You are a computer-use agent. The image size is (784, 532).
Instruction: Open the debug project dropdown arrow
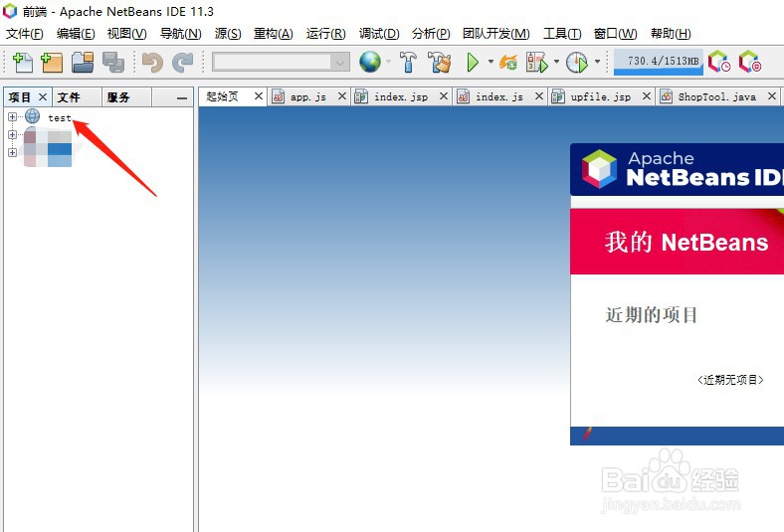[x=556, y=62]
